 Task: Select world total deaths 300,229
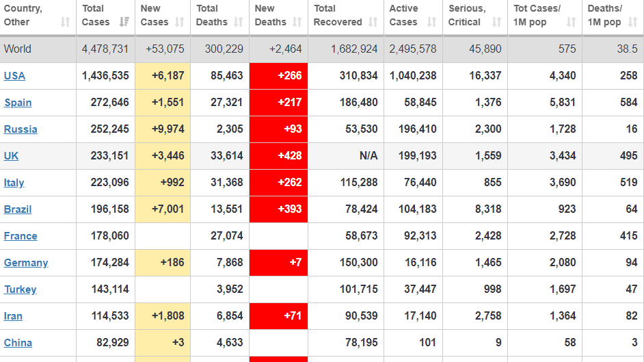(224, 49)
